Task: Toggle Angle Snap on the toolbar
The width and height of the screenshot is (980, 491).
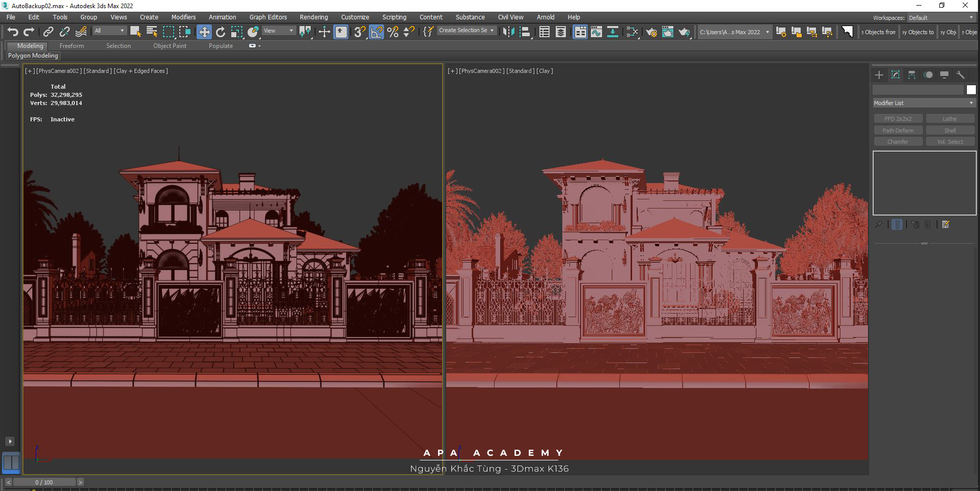Action: click(376, 32)
